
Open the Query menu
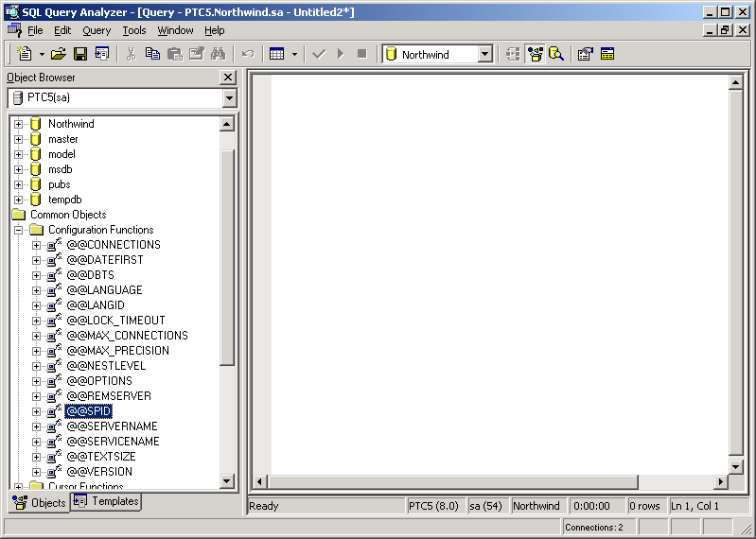[x=97, y=30]
